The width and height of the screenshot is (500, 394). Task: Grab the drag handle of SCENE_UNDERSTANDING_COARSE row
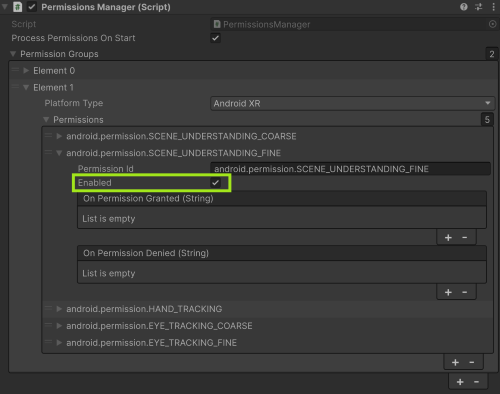[x=48, y=136]
